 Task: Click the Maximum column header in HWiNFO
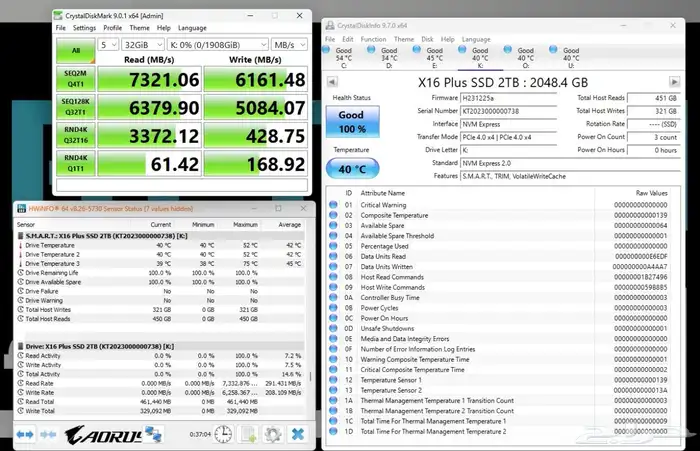(245, 225)
